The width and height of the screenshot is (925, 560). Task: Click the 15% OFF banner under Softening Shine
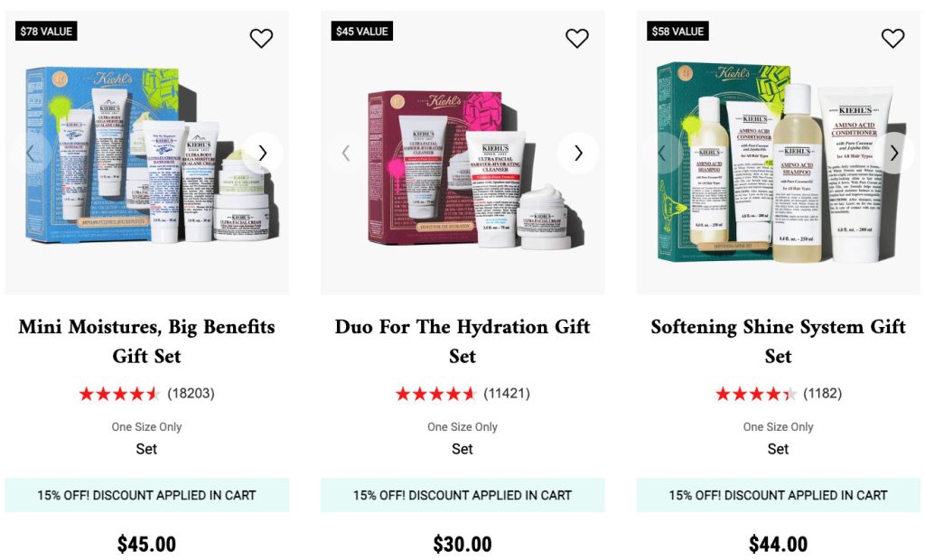tap(778, 495)
